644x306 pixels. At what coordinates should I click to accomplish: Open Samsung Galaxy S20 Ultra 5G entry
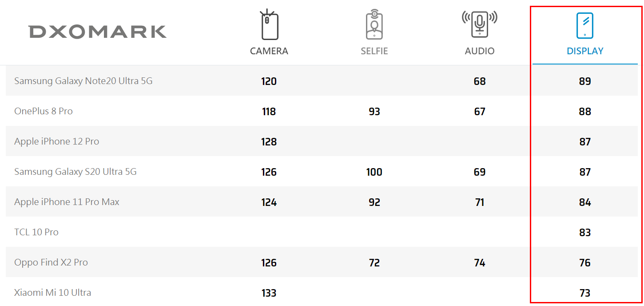(76, 172)
